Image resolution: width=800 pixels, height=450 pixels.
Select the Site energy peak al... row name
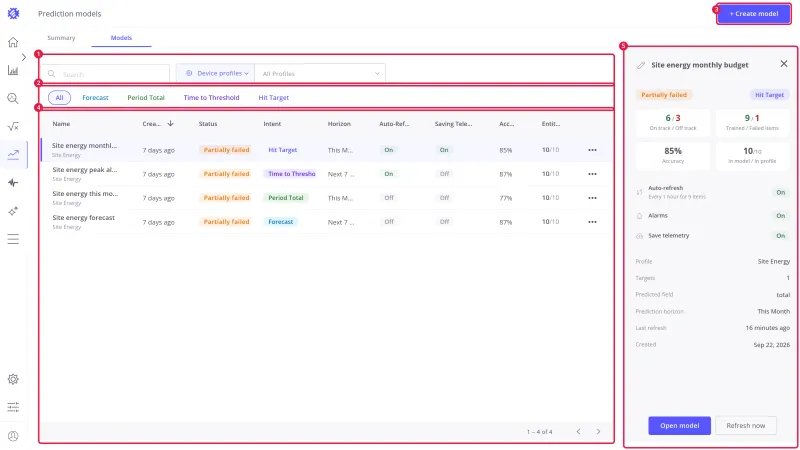pyautogui.click(x=85, y=170)
